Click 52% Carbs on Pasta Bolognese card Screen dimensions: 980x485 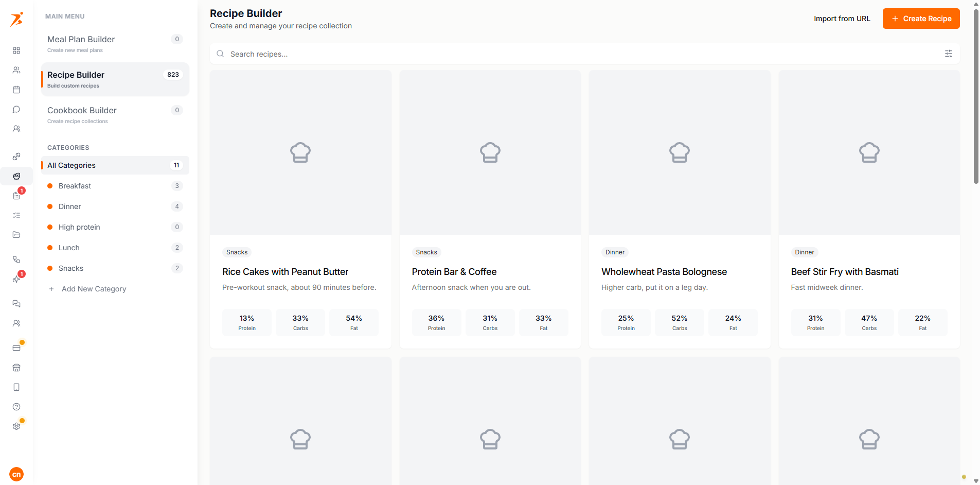pos(680,322)
